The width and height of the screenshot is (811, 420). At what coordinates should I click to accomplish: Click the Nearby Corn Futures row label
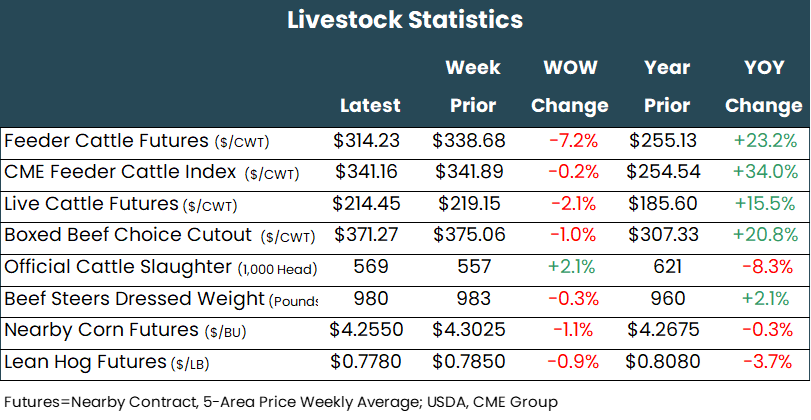pyautogui.click(x=125, y=331)
